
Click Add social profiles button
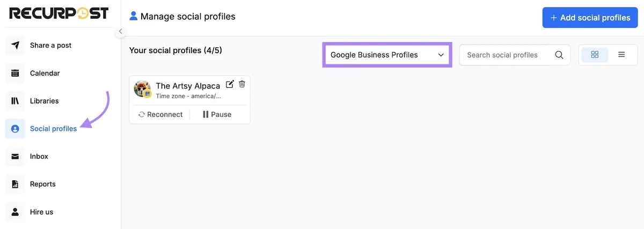click(x=590, y=18)
